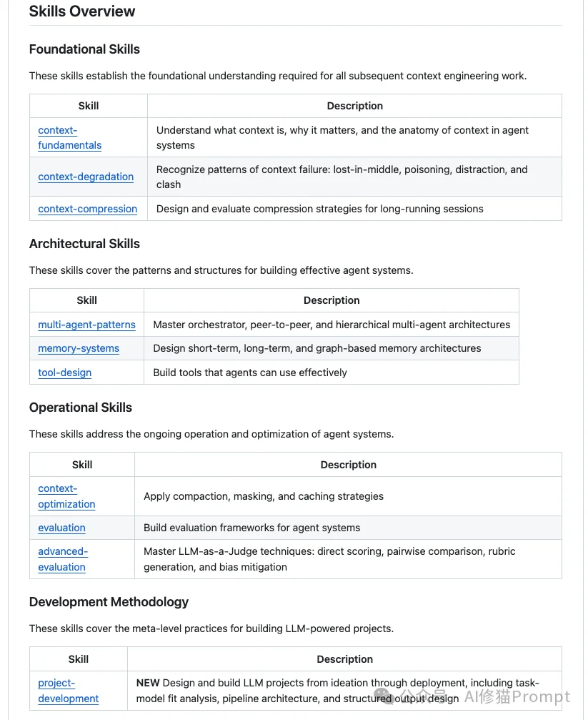
Task: Click the "Build evaluation frameworks for agent systems" cell
Action: click(x=251, y=528)
